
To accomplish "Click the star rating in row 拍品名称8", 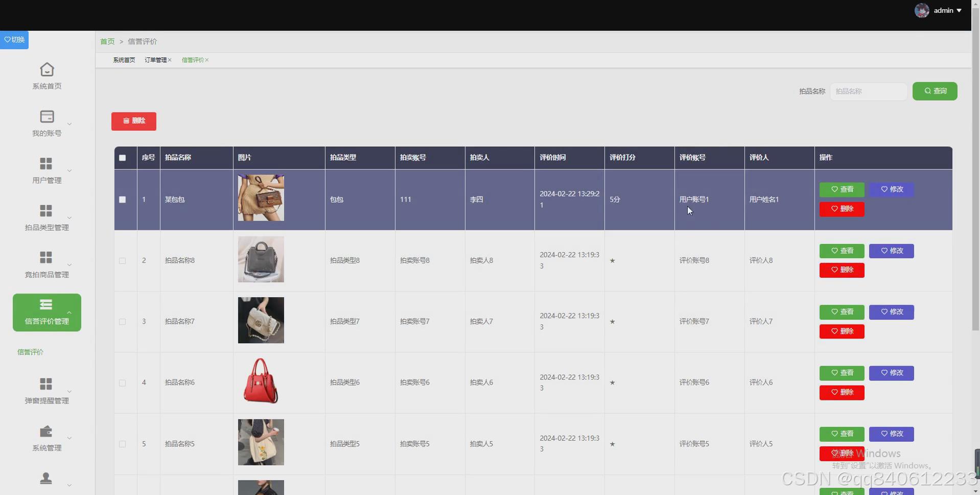I will tap(612, 261).
